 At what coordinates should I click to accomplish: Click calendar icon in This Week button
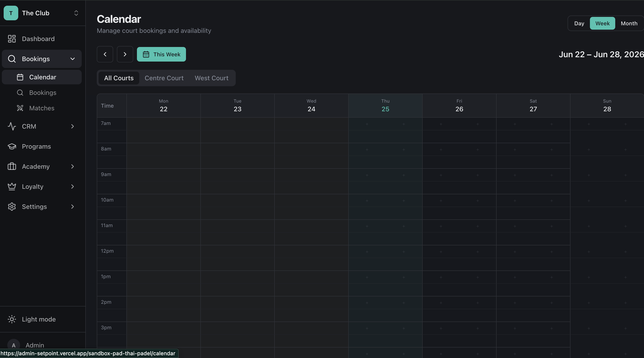coord(146,54)
